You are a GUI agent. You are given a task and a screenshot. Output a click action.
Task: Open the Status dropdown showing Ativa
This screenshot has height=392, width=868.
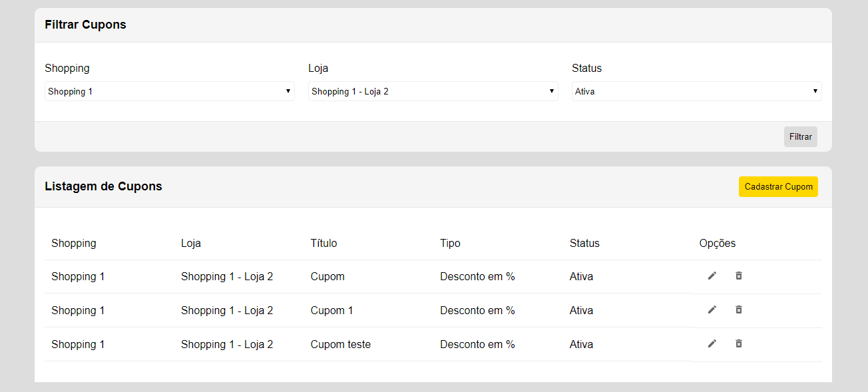click(x=696, y=91)
